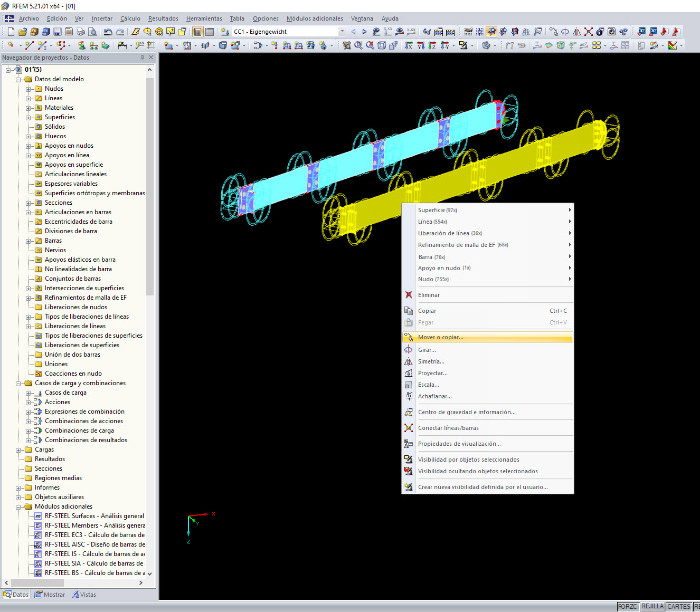Viewport: 700px width, 612px height.
Task: Click the Open file folder icon
Action: point(22,32)
